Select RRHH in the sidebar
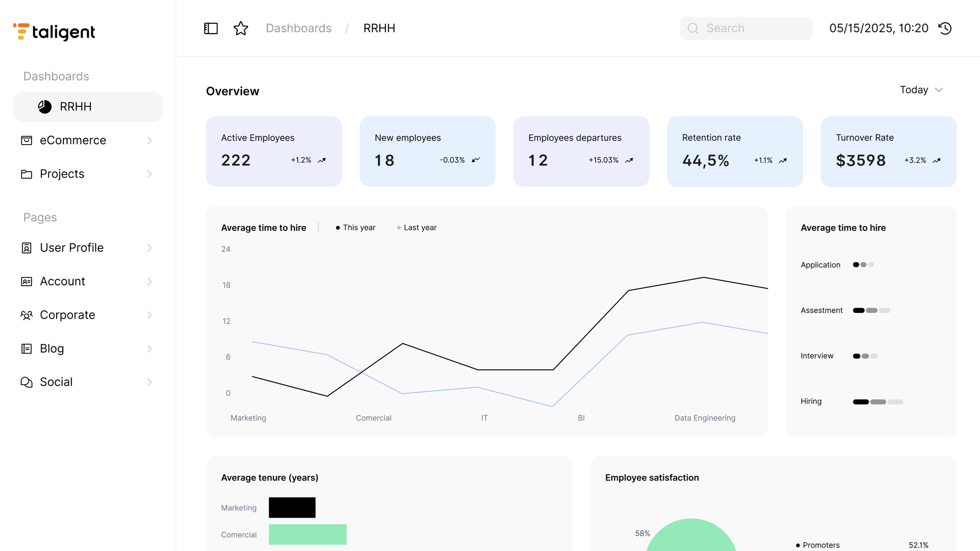Viewport: 980px width, 551px height. [x=88, y=107]
